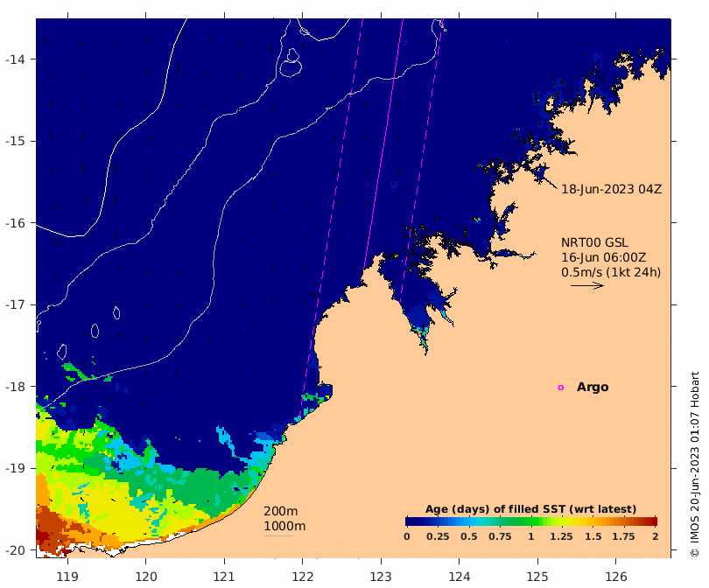Click longitude axis label '121'
709x588 pixels.
tap(224, 577)
